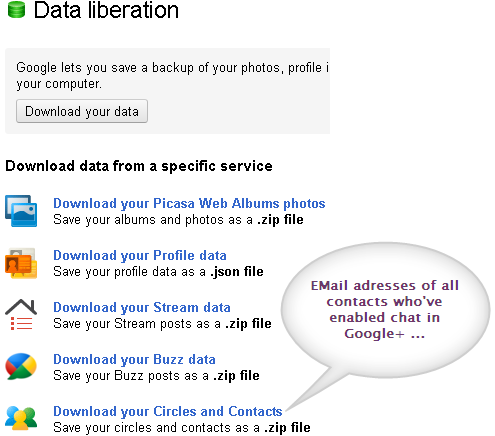Click the Save your albums and photos description
This screenshot has width=495, height=436.
click(x=178, y=220)
